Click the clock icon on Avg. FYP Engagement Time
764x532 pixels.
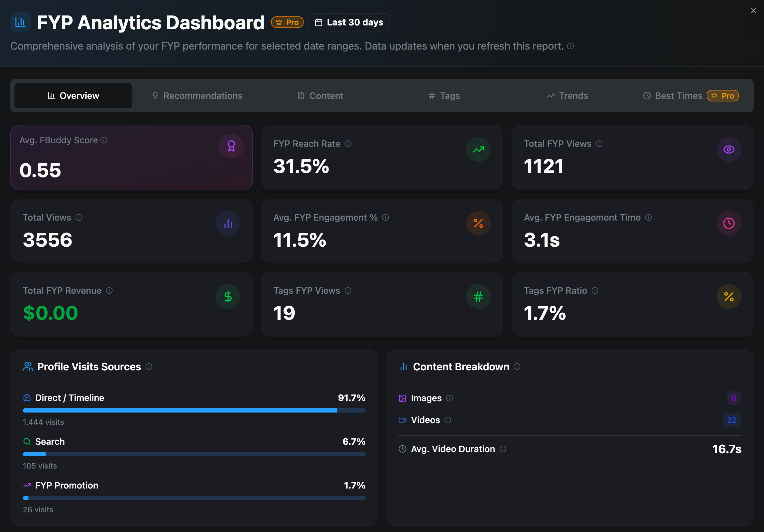(x=729, y=223)
